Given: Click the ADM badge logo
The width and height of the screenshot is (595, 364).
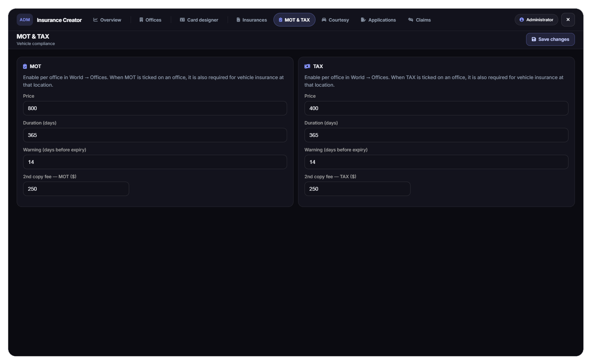Looking at the screenshot, I should click(x=25, y=20).
